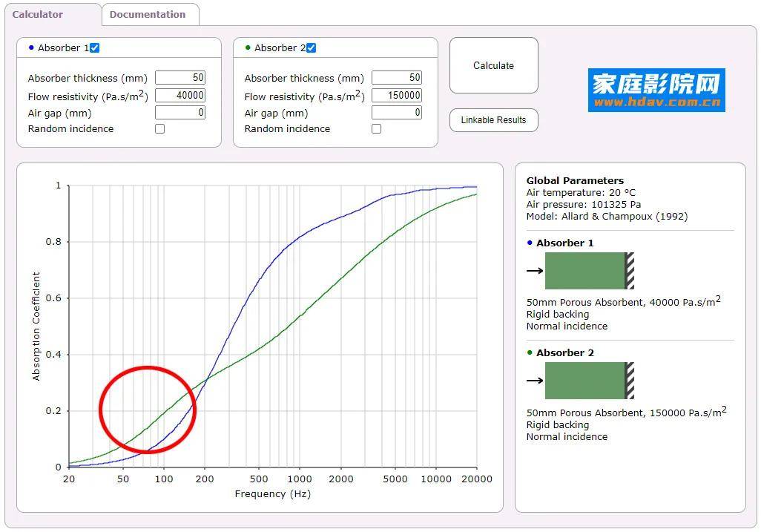Uncheck the Absorber 2 checkbox
The width and height of the screenshot is (761, 532).
coord(312,48)
